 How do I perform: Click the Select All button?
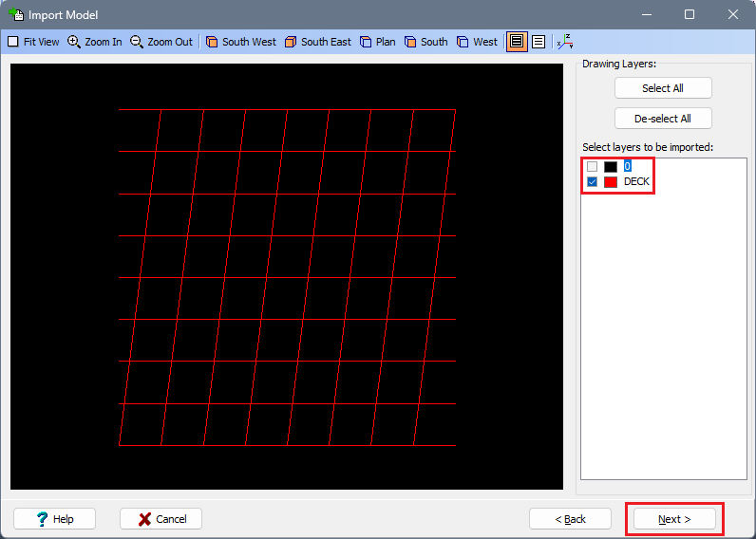click(663, 88)
